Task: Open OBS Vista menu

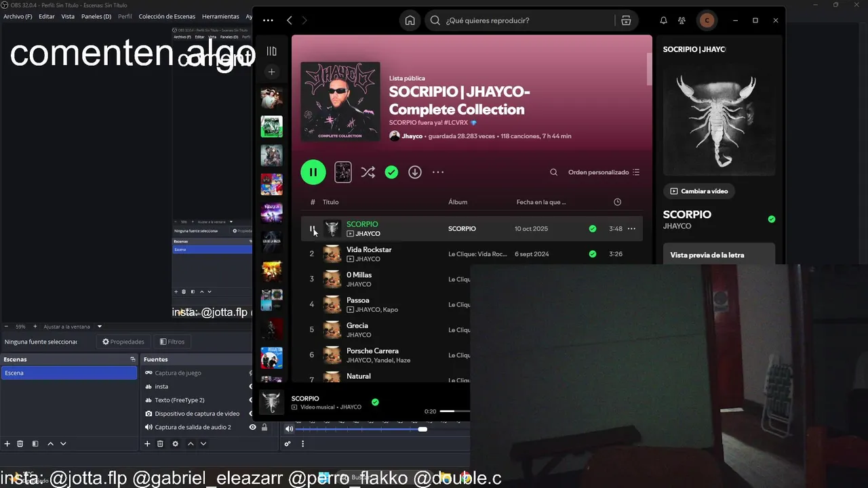Action: click(68, 16)
